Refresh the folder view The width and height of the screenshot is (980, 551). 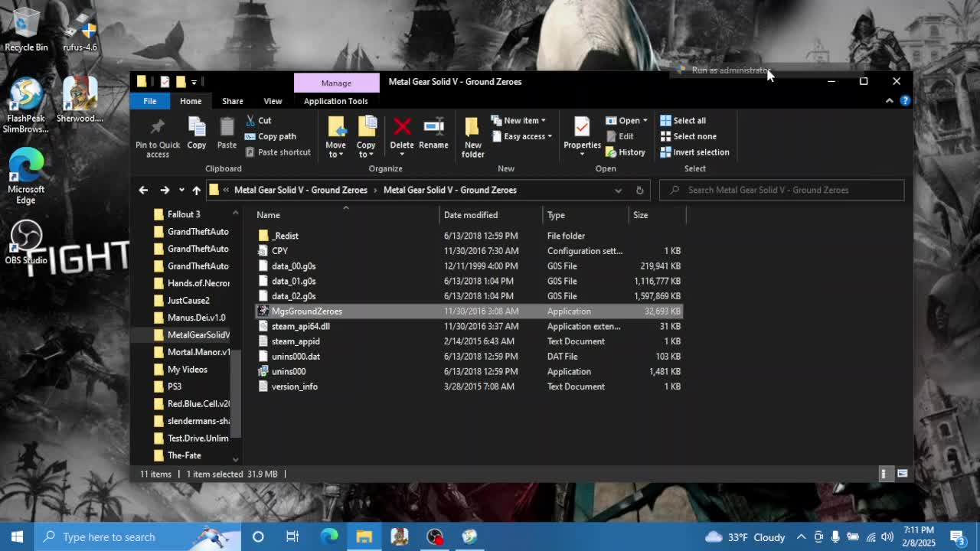tap(640, 190)
